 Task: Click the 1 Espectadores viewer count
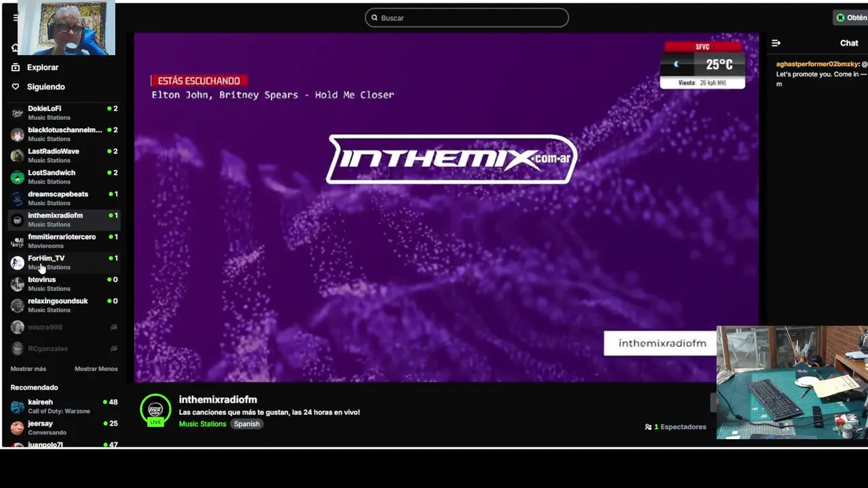680,427
